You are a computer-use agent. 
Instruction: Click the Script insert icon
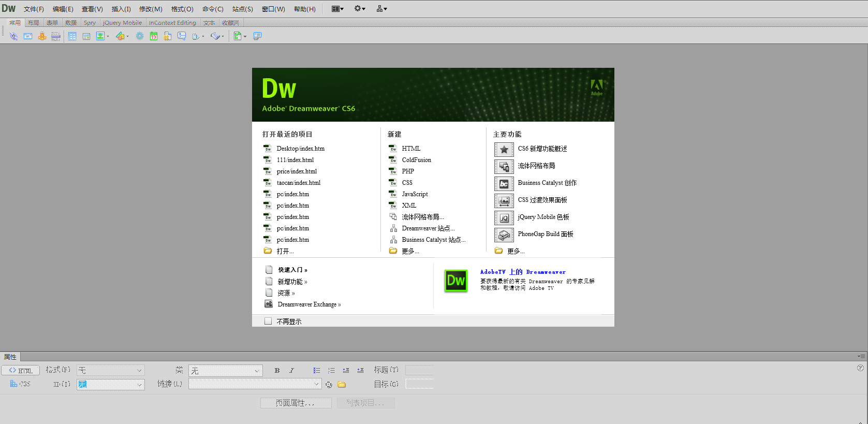tap(215, 36)
